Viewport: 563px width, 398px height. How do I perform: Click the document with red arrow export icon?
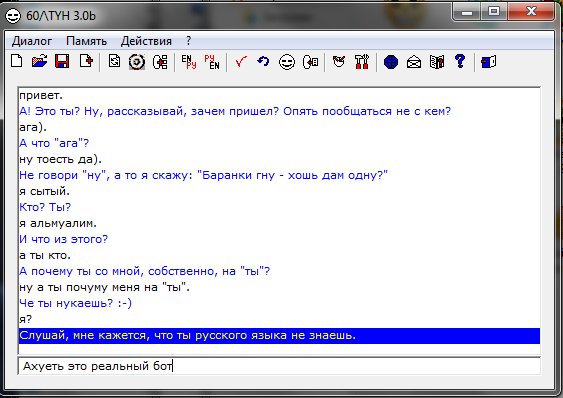click(86, 61)
